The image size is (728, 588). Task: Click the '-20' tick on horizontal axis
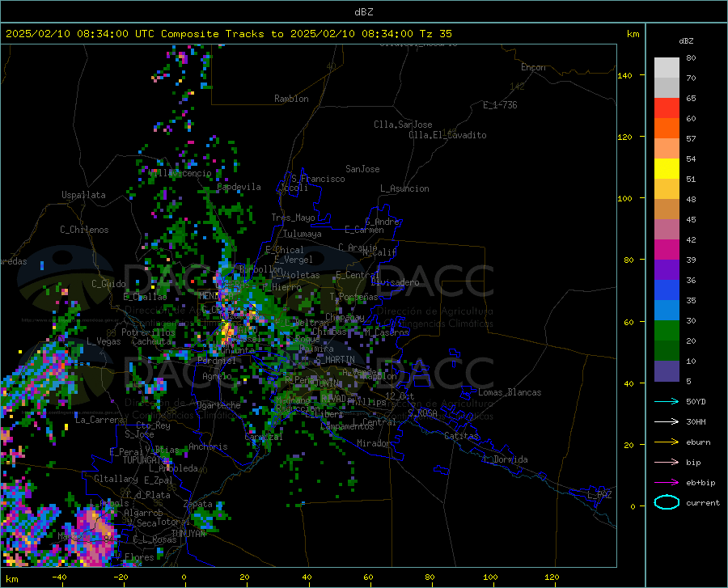[121, 577]
